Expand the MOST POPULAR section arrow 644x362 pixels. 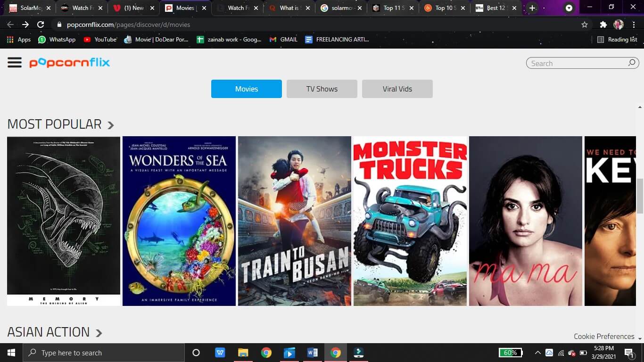point(111,125)
